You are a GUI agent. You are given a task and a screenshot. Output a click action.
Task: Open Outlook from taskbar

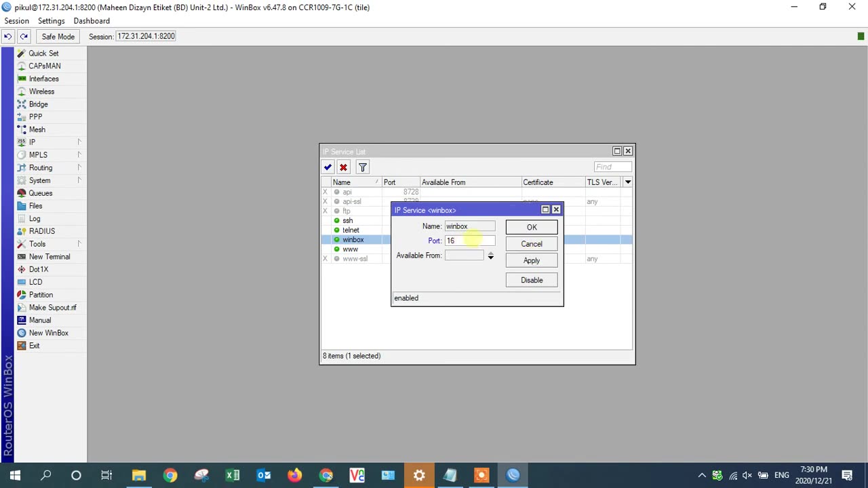pyautogui.click(x=264, y=475)
